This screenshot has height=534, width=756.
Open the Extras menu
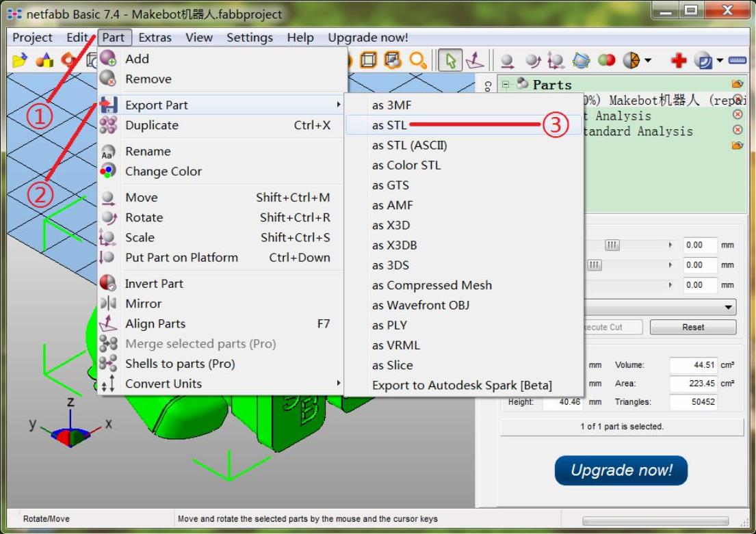point(155,38)
